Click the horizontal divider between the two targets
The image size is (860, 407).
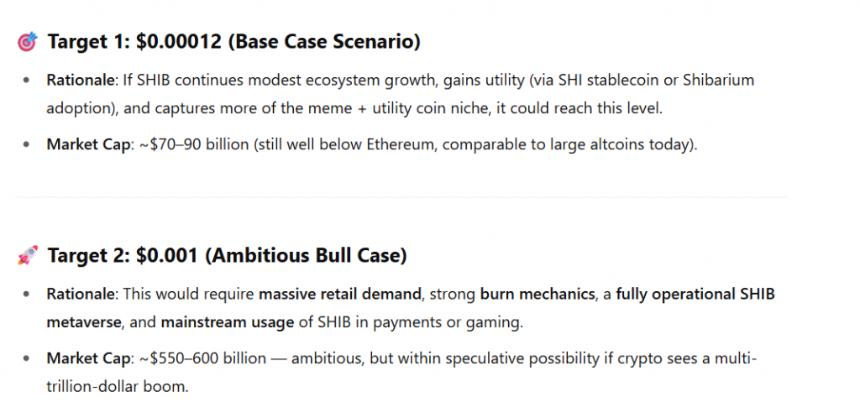400,198
